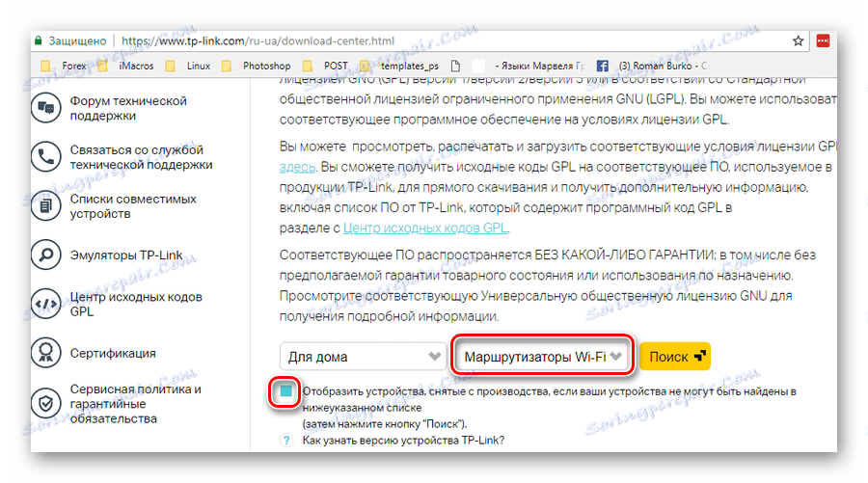
Task: Open the 'Языки Марвела' bookmark
Action: pyautogui.click(x=529, y=66)
